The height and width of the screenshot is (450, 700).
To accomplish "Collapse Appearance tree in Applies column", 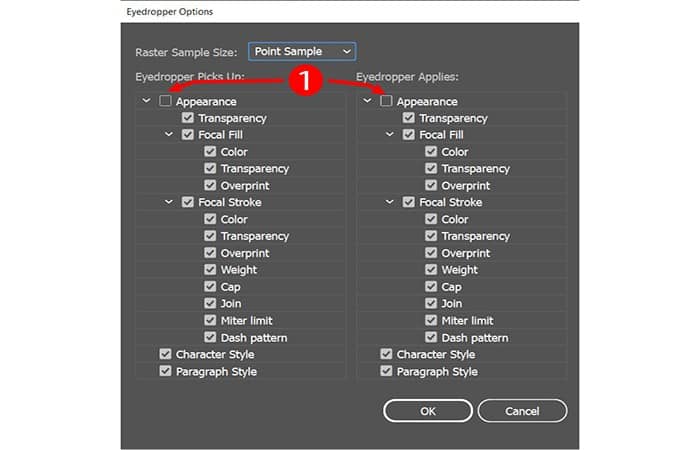I will (368, 101).
